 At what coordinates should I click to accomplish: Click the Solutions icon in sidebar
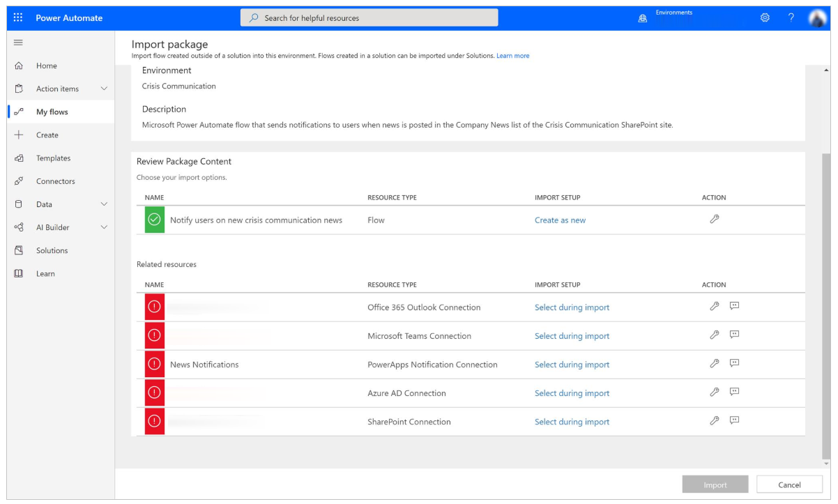tap(19, 250)
